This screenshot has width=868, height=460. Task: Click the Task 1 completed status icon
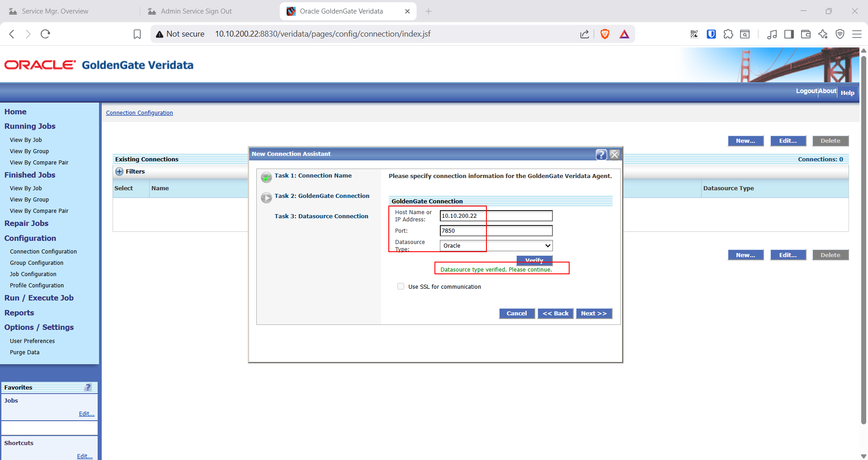(x=266, y=178)
